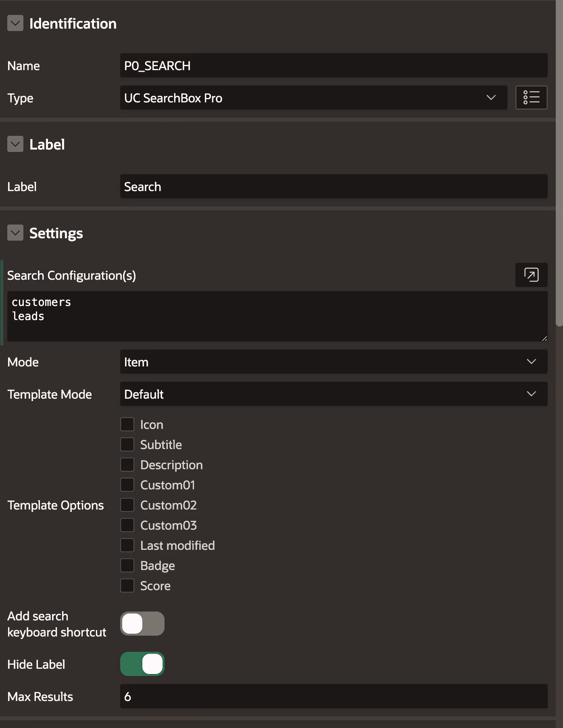Open the Mode dropdown set to Item

(x=334, y=362)
